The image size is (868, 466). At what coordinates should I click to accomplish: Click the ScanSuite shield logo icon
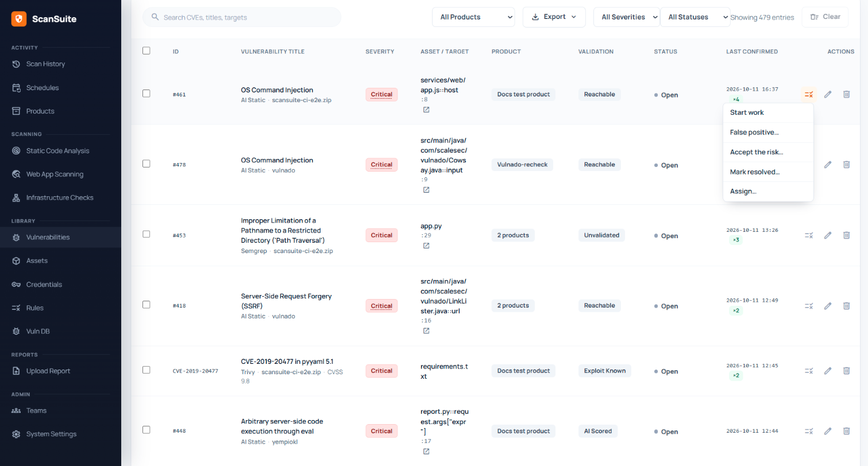[x=19, y=19]
